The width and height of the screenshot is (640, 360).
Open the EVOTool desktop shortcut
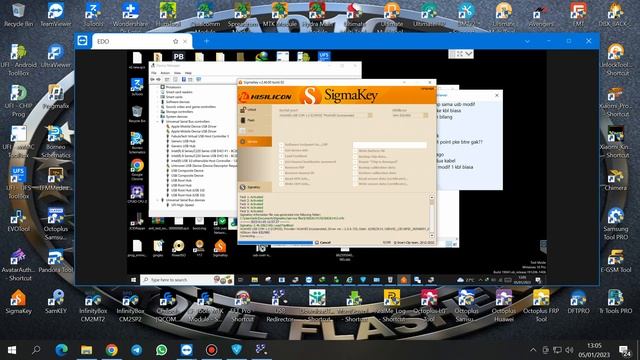(18, 220)
